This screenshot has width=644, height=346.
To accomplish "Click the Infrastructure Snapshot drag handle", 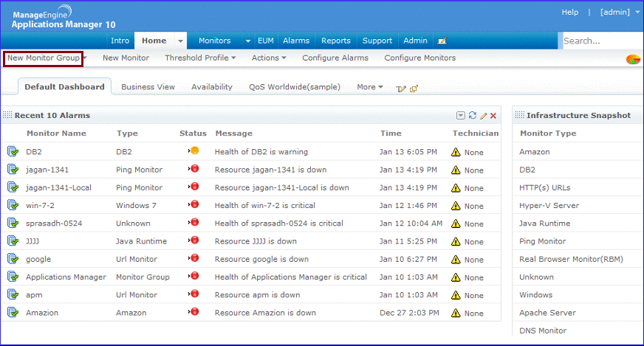I will point(519,115).
